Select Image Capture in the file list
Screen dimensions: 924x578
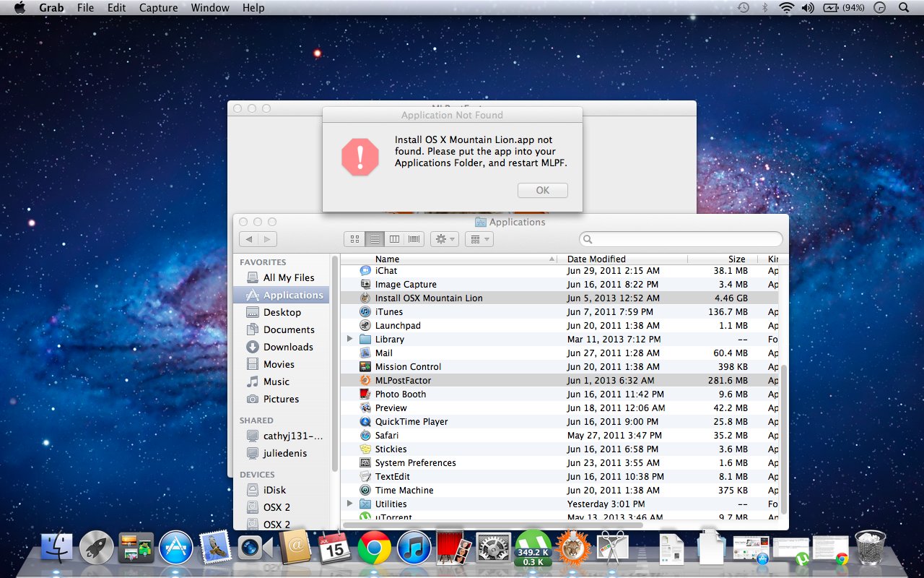click(x=559, y=284)
